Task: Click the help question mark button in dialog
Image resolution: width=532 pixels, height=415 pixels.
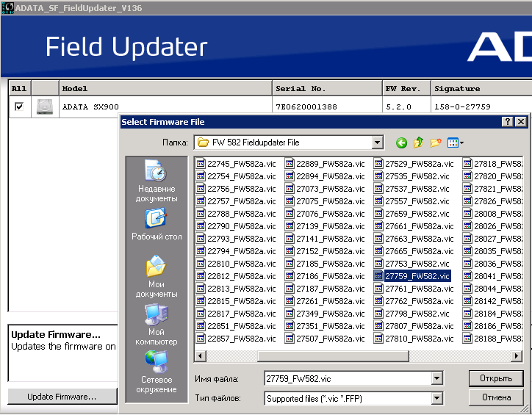Action: click(x=507, y=122)
